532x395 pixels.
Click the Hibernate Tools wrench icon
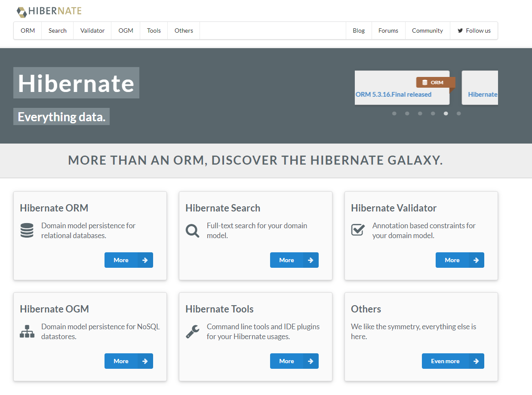coord(192,332)
